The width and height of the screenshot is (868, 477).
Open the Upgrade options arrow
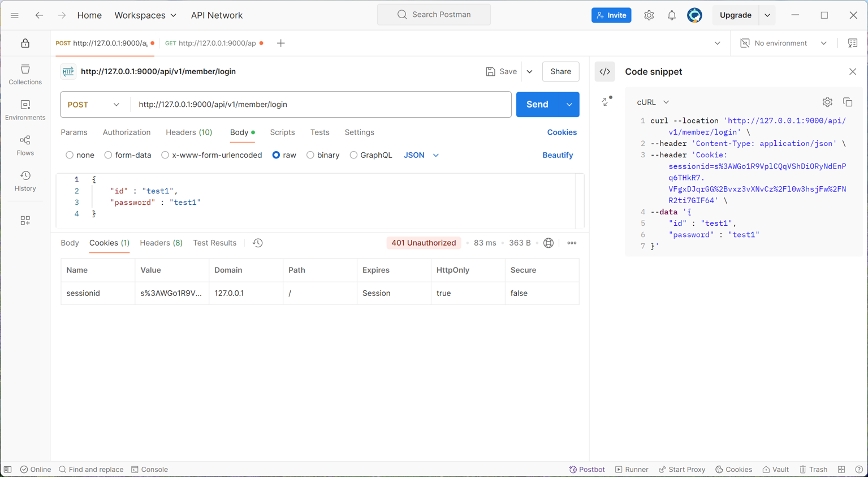[x=767, y=15]
